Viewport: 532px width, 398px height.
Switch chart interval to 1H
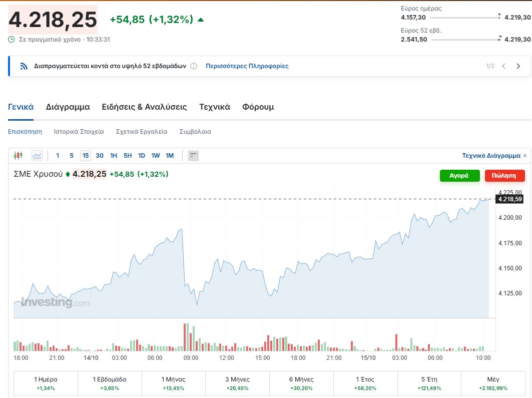pyautogui.click(x=114, y=156)
